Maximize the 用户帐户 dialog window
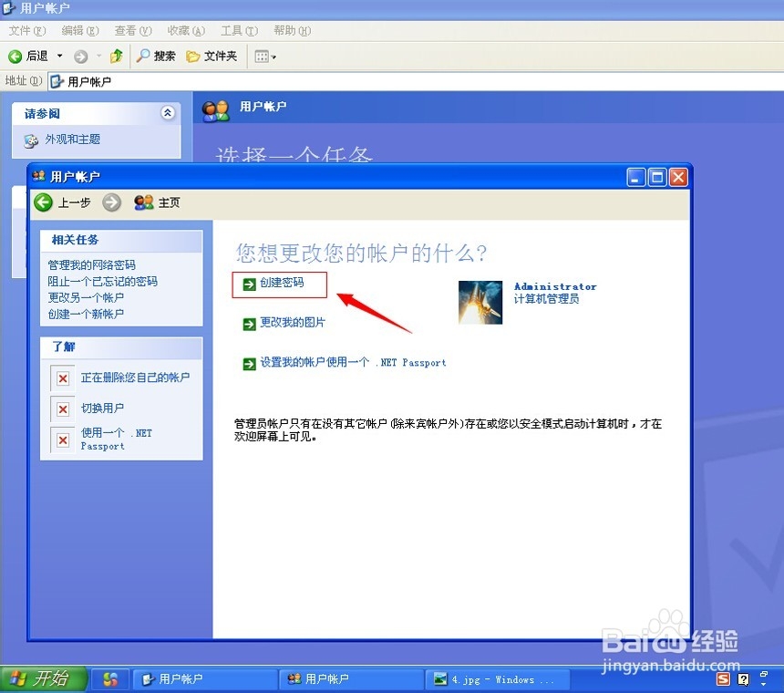 coord(657,177)
